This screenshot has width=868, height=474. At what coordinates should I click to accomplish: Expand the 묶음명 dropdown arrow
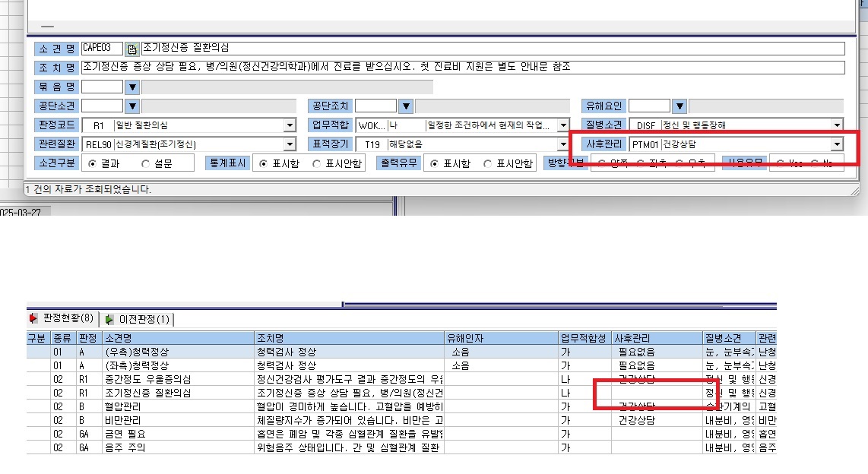pyautogui.click(x=131, y=87)
